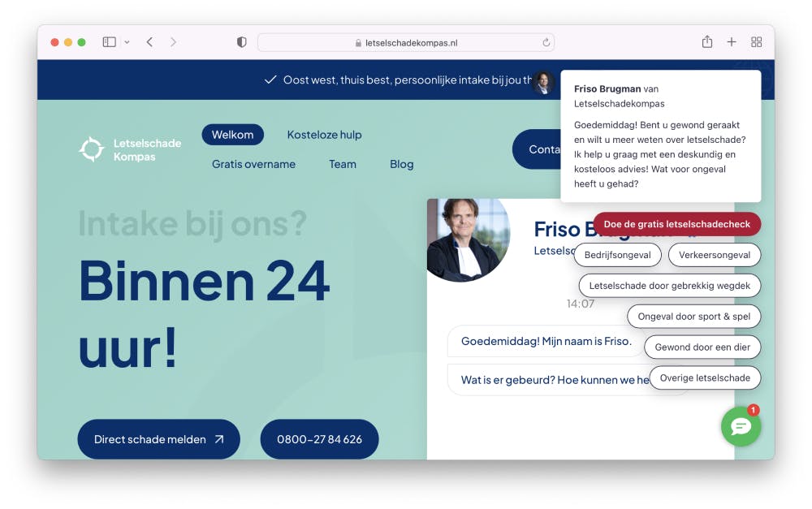The width and height of the screenshot is (812, 509).
Task: Switch to the Blog section
Action: pyautogui.click(x=401, y=164)
